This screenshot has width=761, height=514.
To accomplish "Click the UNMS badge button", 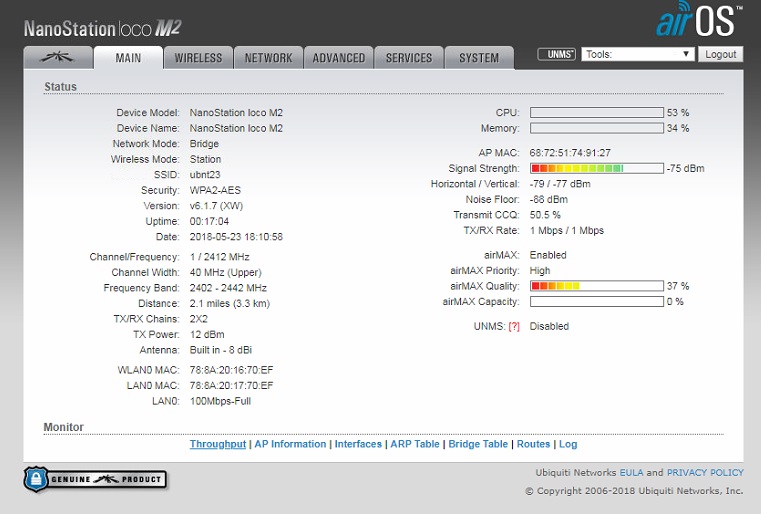I will (x=557, y=54).
